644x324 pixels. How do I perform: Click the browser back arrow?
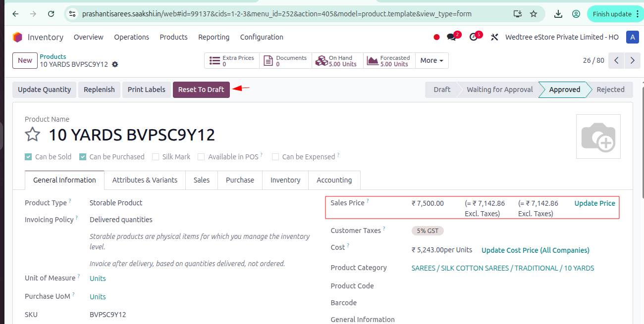tap(15, 14)
